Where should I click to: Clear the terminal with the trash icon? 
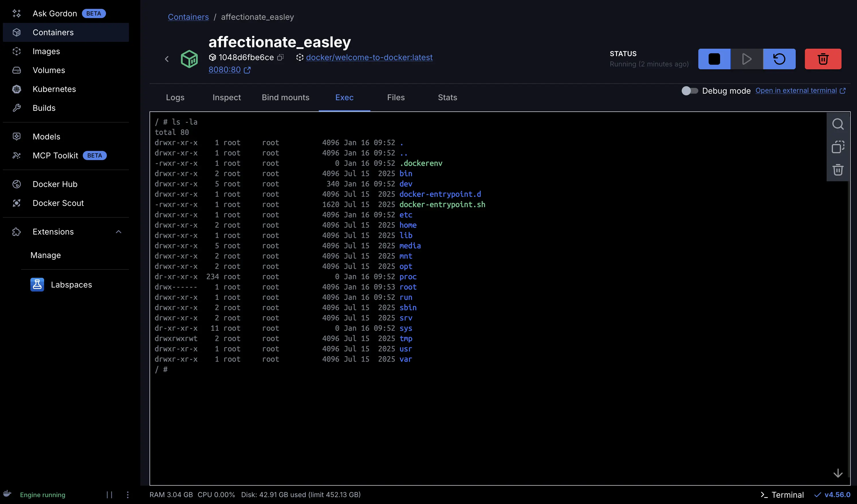click(838, 170)
